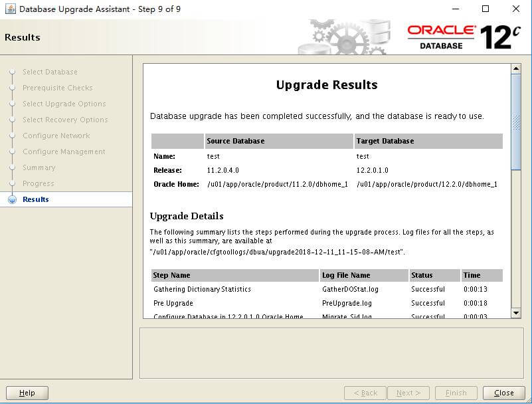The width and height of the screenshot is (532, 404).
Task: Click the time value 0:00:13
Action: tap(476, 289)
